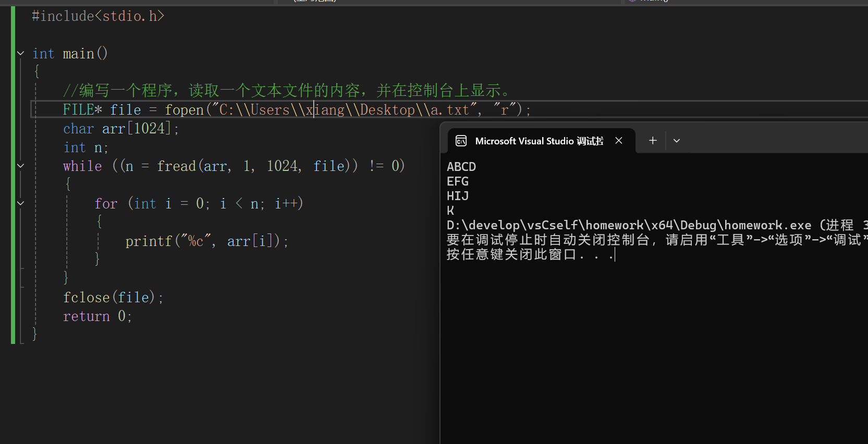Click the 'int n;' declaration line

[x=86, y=147]
